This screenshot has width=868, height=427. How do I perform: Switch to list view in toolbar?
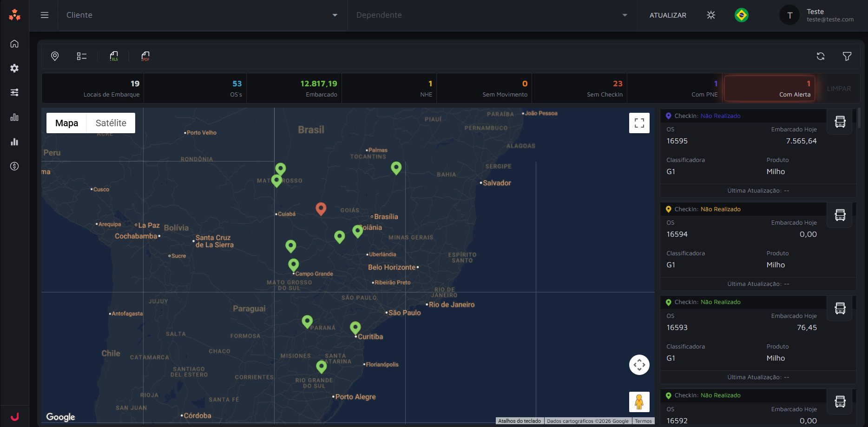(82, 56)
